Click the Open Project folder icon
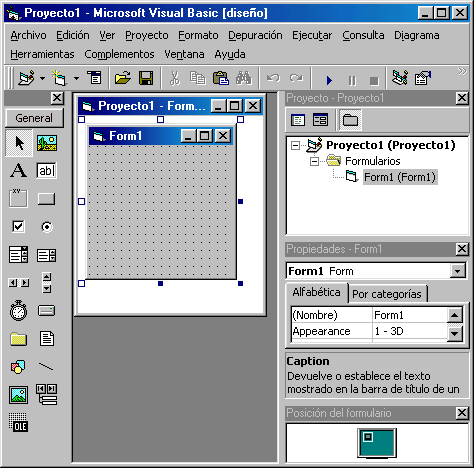The height and width of the screenshot is (468, 474). 123,78
